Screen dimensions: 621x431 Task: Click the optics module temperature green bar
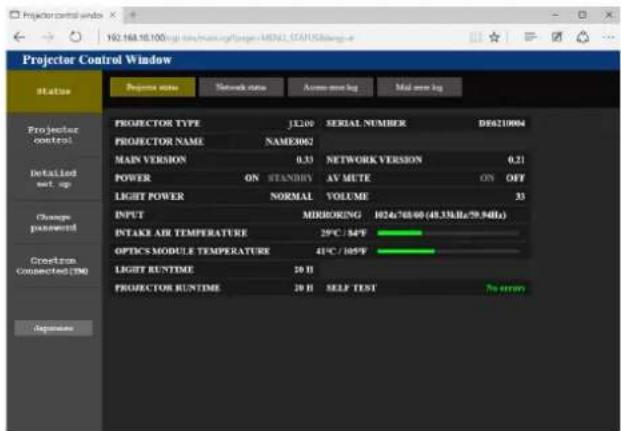point(406,251)
